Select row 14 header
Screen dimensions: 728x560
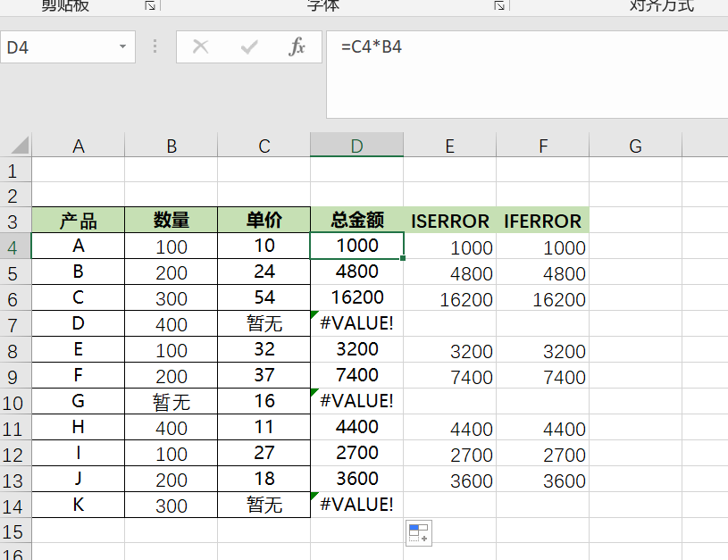tap(16, 506)
